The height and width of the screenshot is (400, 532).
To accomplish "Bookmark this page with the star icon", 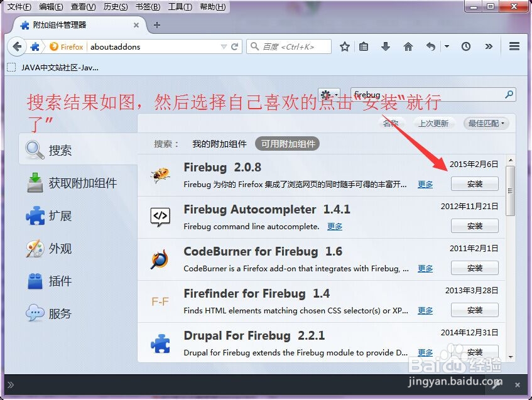I will (344, 46).
